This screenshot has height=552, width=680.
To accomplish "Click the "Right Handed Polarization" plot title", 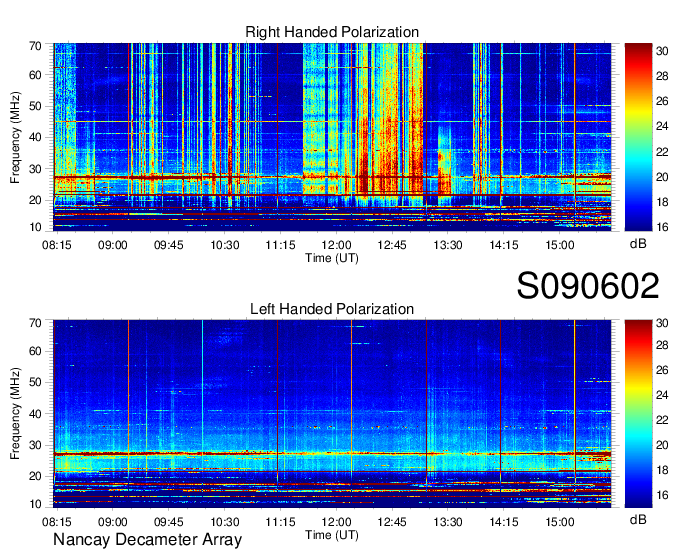I will [x=332, y=32].
